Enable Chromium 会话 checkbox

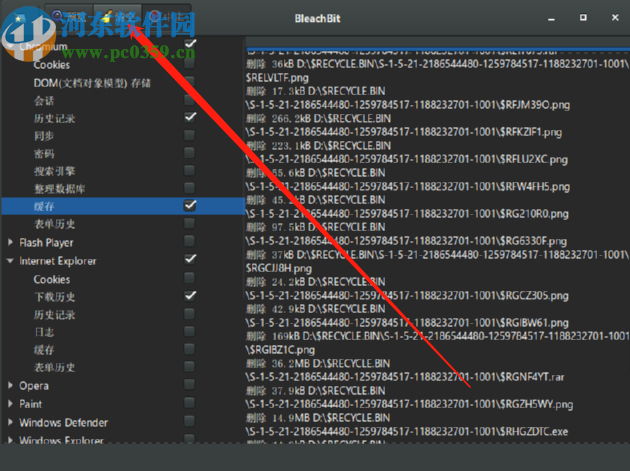tap(190, 100)
